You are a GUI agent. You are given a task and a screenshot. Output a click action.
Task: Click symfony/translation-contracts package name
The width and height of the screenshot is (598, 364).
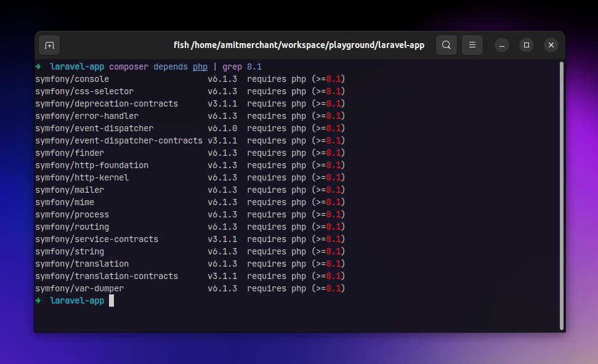pyautogui.click(x=107, y=277)
